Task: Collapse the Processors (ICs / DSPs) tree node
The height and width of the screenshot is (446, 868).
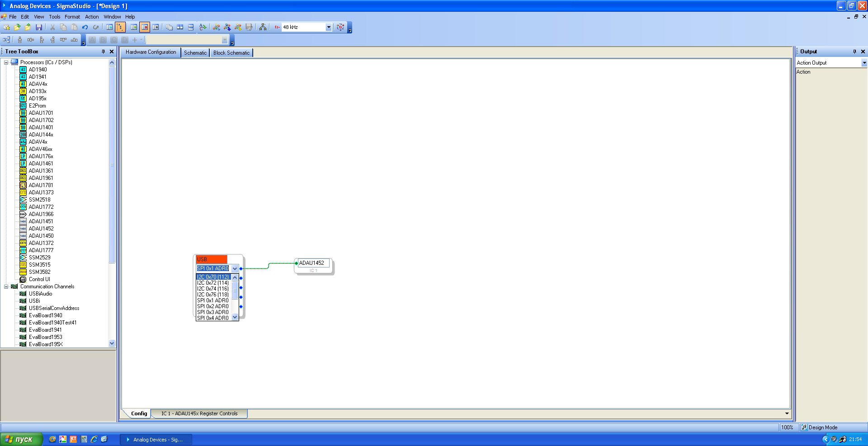Action: (x=6, y=62)
